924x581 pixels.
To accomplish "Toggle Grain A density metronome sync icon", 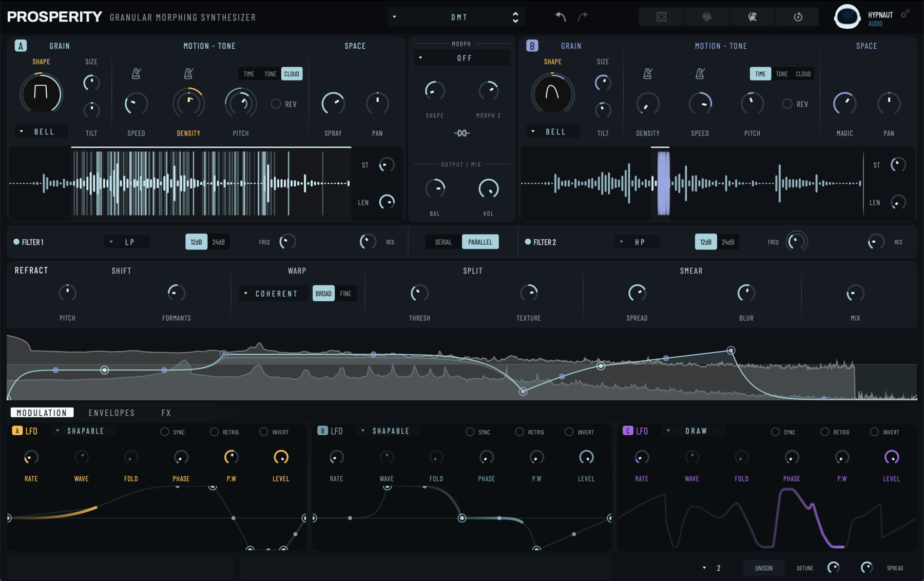I will tap(188, 73).
